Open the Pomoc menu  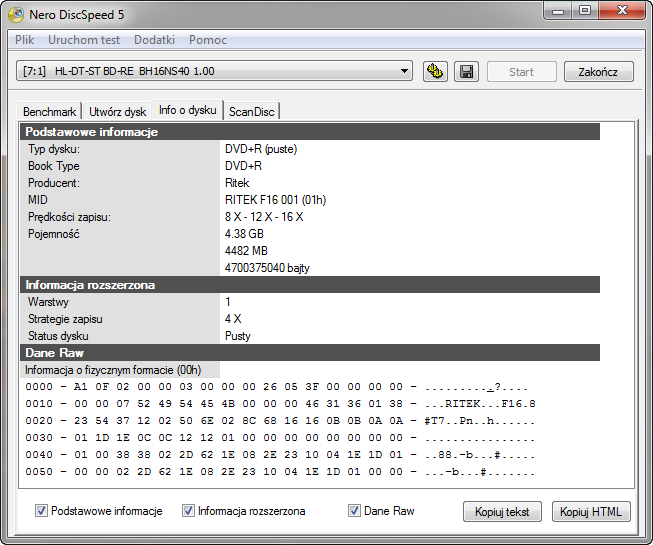coord(208,40)
